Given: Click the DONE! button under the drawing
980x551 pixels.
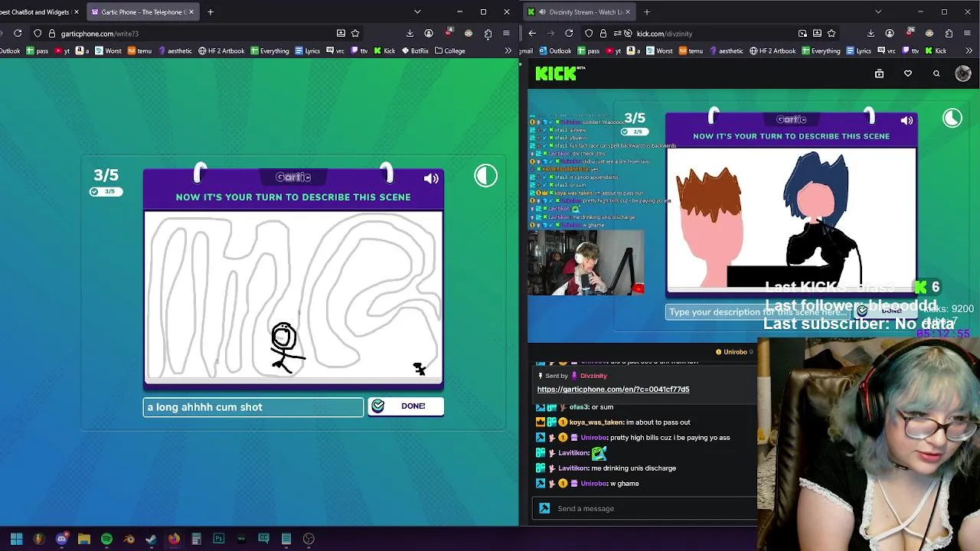Looking at the screenshot, I should point(406,406).
